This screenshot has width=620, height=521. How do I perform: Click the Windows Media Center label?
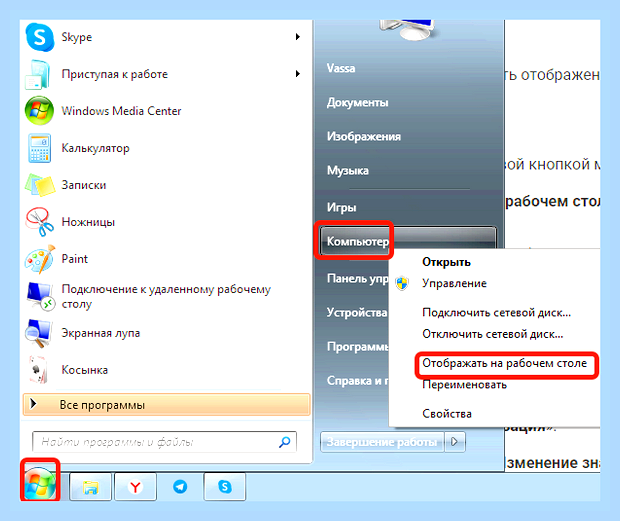tap(121, 111)
